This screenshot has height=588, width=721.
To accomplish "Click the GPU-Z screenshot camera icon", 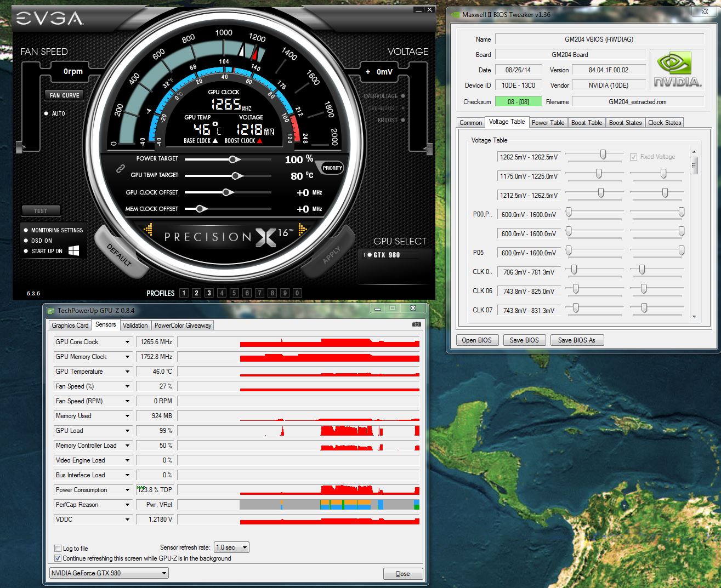I will [x=417, y=324].
